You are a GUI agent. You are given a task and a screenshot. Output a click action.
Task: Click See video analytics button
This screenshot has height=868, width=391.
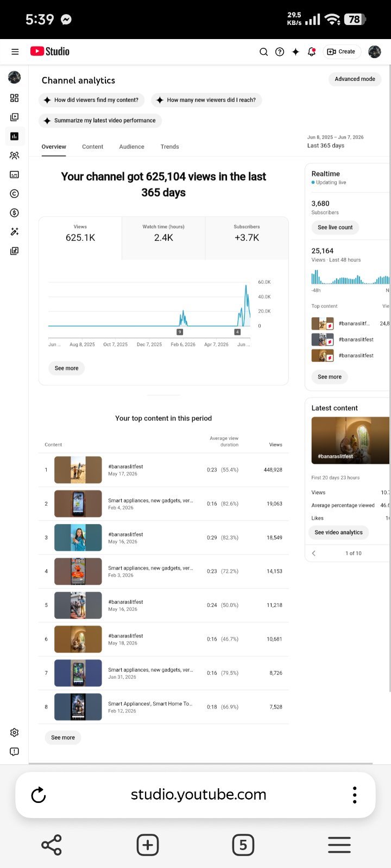pos(338,533)
